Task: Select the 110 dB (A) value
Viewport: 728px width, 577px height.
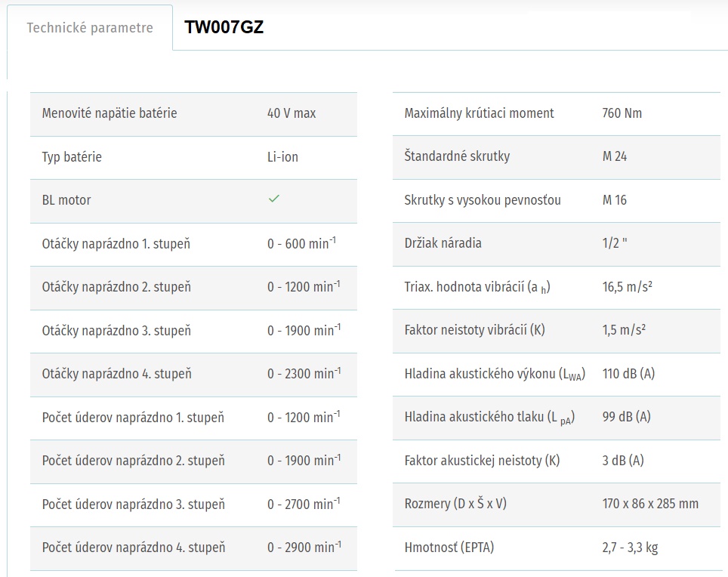Action: (628, 374)
